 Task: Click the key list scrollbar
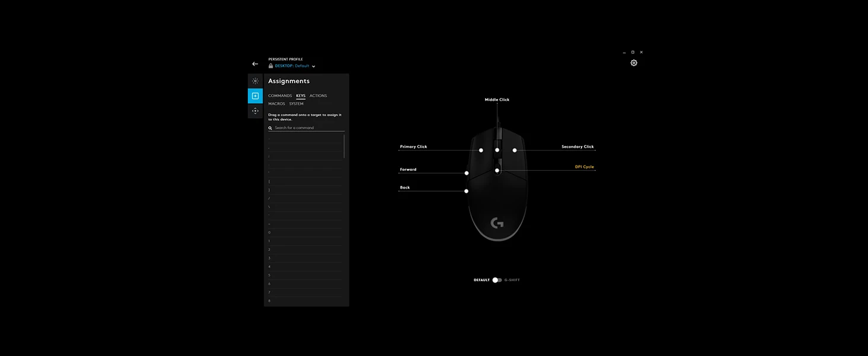[x=344, y=146]
